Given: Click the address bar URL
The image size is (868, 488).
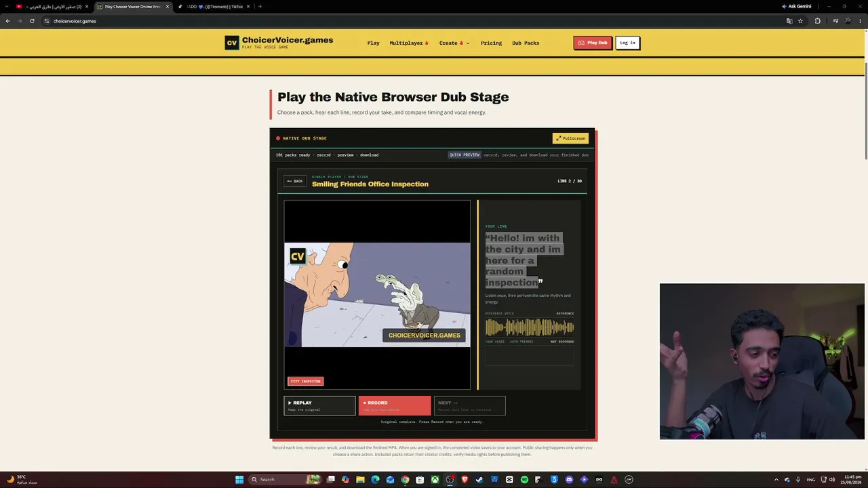Looking at the screenshot, I should point(75,21).
